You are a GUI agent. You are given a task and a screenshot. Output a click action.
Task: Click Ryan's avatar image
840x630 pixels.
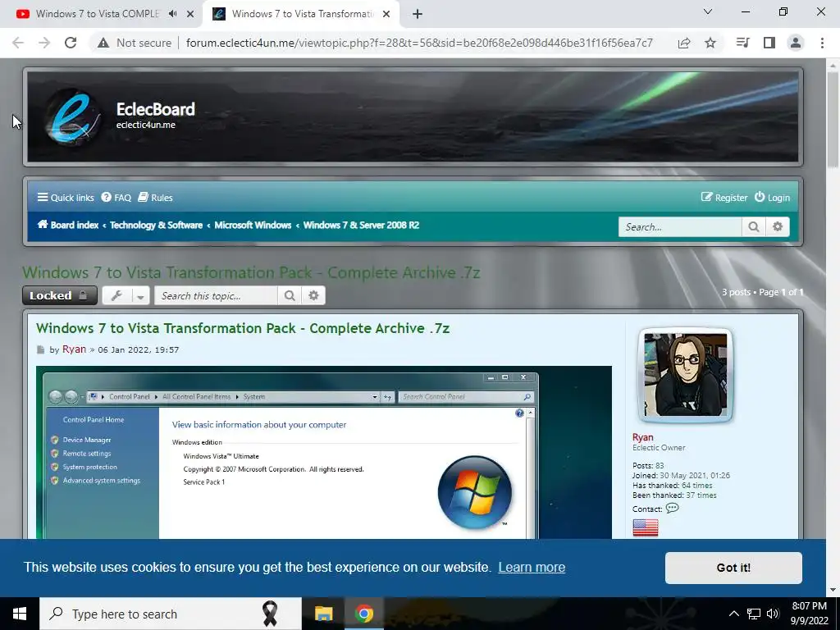685,374
